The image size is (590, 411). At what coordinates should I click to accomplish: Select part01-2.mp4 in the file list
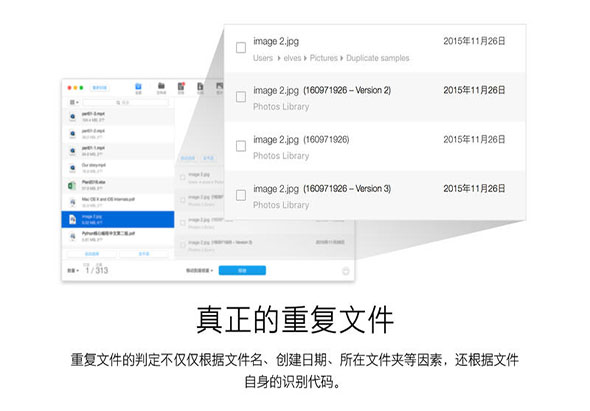[118, 134]
